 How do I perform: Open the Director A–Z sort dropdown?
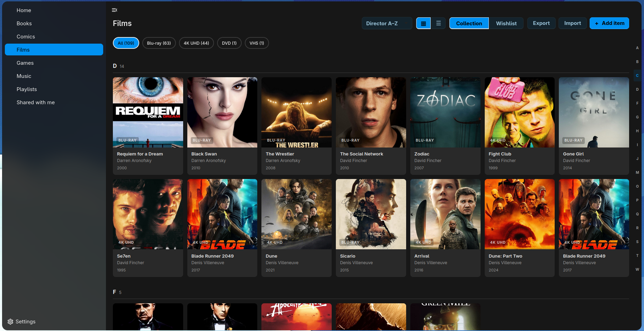coord(387,23)
